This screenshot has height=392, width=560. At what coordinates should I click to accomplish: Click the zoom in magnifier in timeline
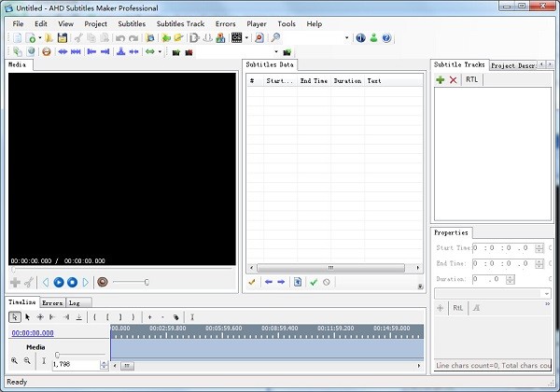pyautogui.click(x=15, y=360)
